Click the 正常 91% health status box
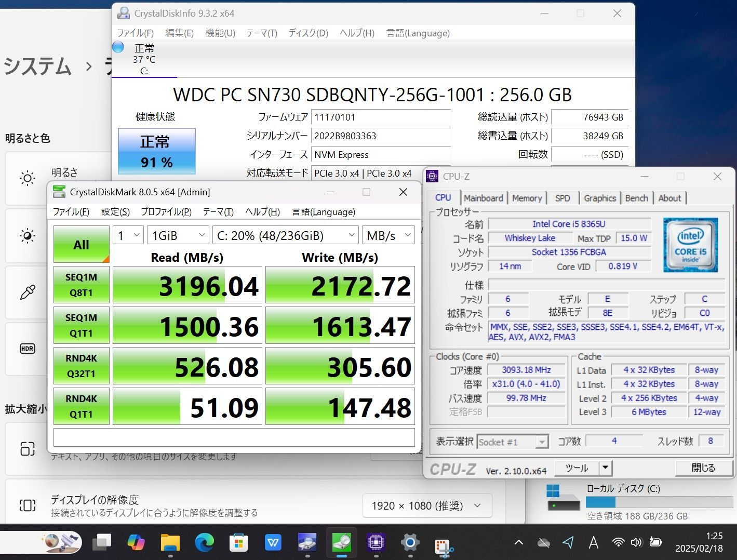The height and width of the screenshot is (560, 737). (157, 151)
